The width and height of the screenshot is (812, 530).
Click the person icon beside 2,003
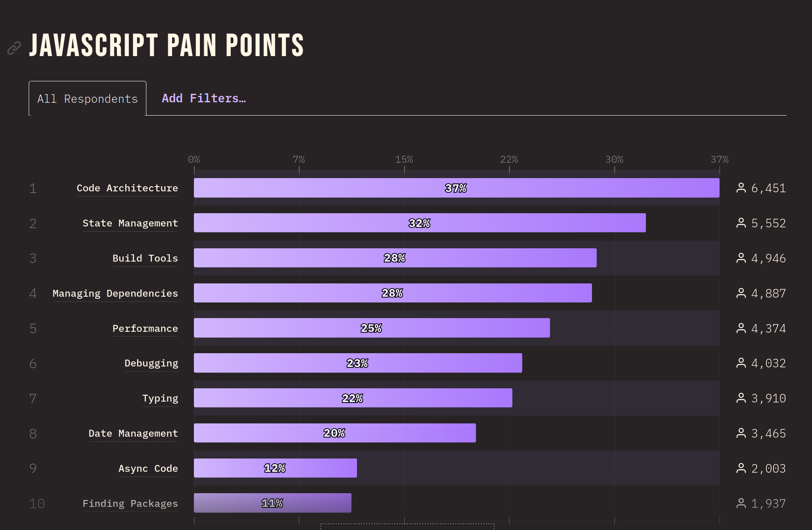741,468
